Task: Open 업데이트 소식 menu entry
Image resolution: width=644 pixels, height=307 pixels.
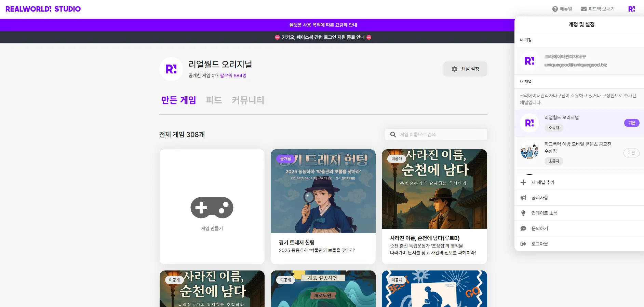Action: [579, 213]
